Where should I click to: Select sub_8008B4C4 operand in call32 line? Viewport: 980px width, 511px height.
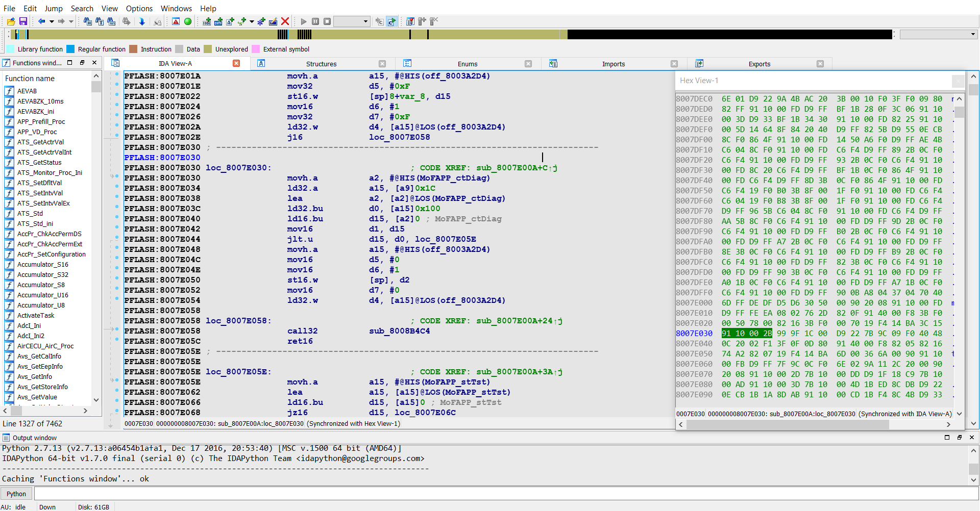click(x=399, y=331)
